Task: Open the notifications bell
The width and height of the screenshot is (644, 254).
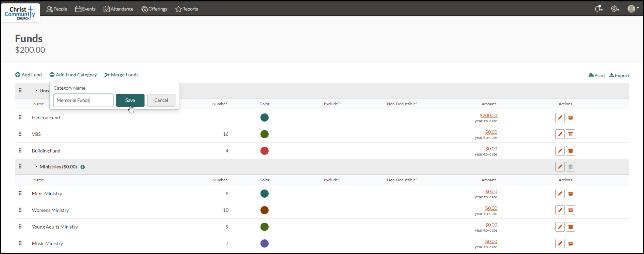Action: tap(598, 9)
